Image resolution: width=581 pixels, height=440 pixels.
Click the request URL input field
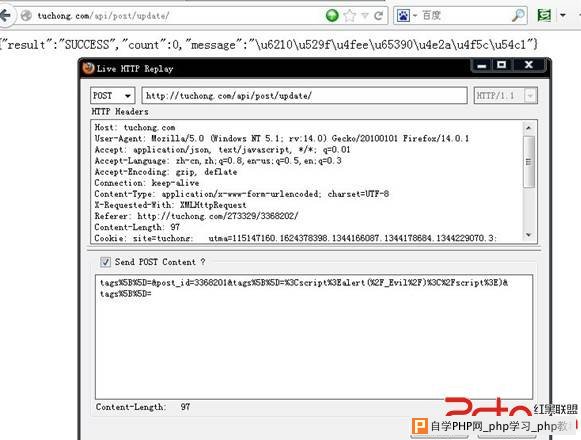point(305,96)
